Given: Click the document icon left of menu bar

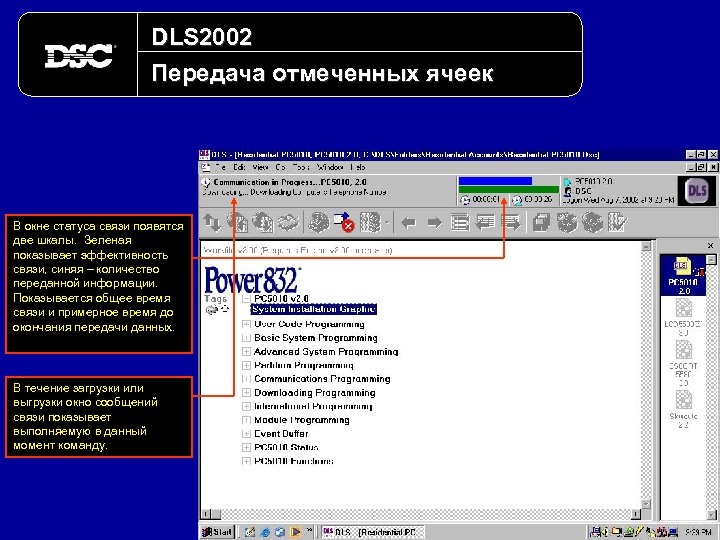Looking at the screenshot, I should pos(206,167).
